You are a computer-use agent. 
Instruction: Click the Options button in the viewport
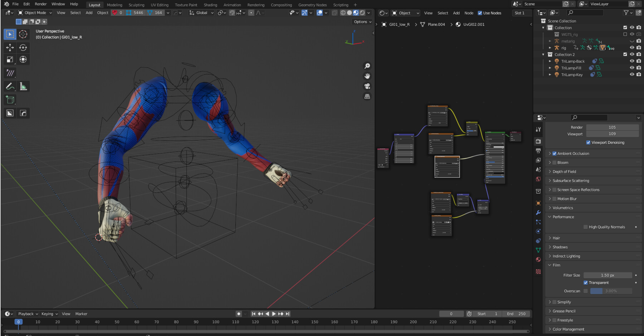[362, 22]
